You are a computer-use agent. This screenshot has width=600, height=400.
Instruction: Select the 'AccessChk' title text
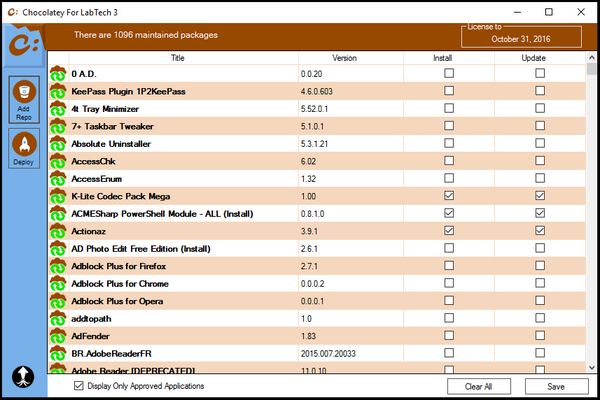[x=93, y=162]
